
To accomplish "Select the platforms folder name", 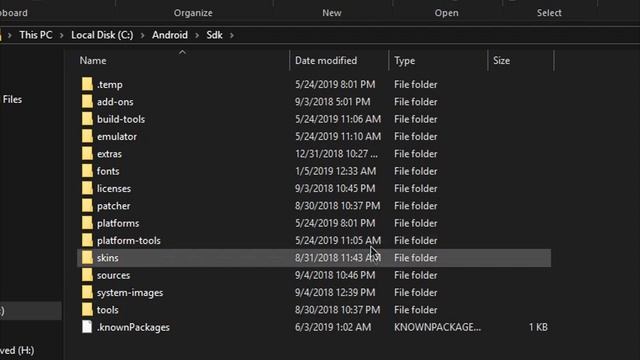I will click(x=118, y=223).
